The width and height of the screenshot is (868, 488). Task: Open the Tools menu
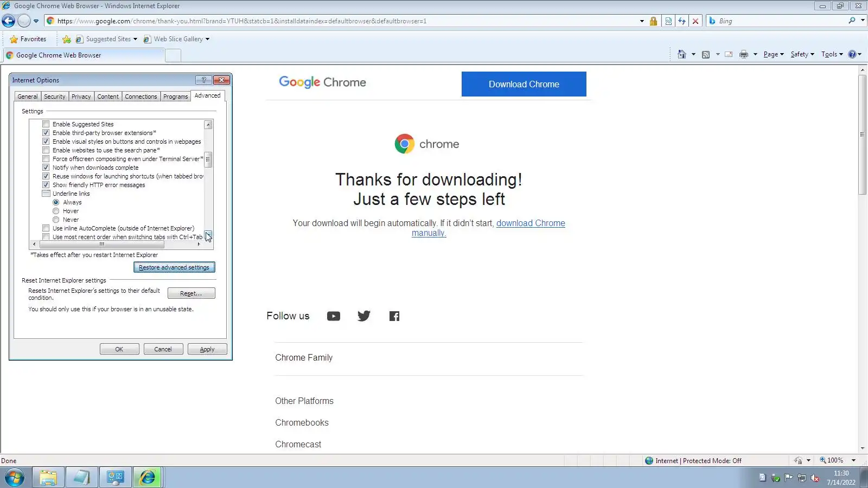tap(832, 54)
